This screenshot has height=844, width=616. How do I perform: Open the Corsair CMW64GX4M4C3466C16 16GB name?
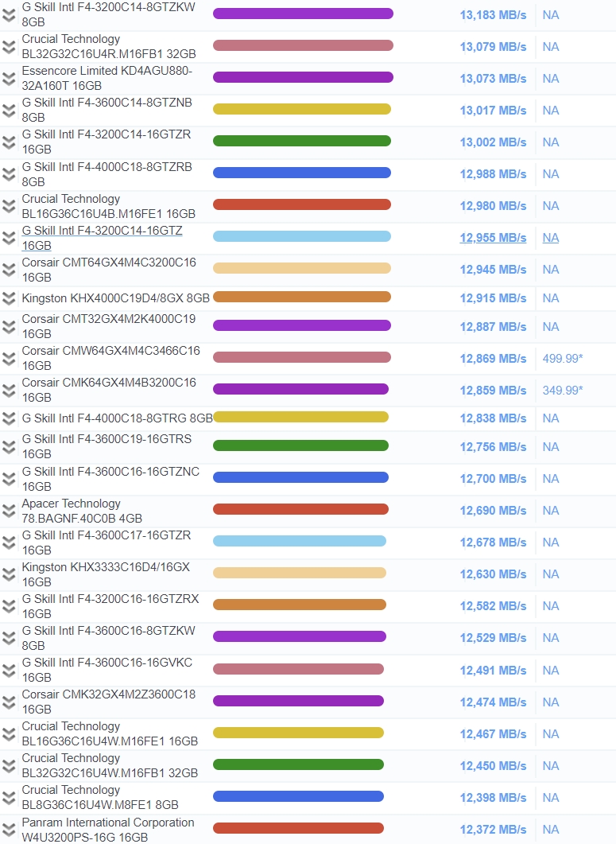[110, 358]
